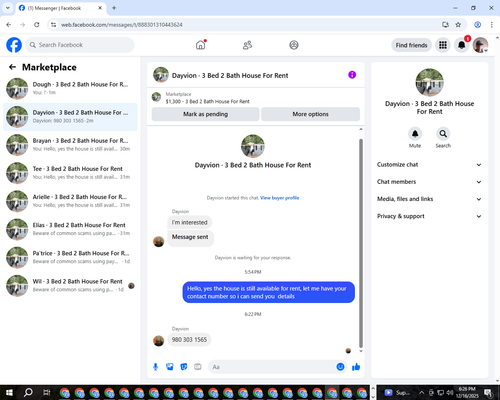Go back using the Marketplace back arrow
The image size is (500, 400).
pyautogui.click(x=12, y=67)
